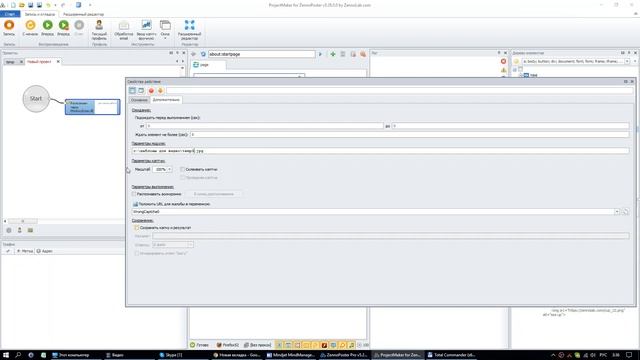Switch to the main (Основное) properties tab
Image resolution: width=640 pixels, height=360 pixels.
pyautogui.click(x=139, y=100)
